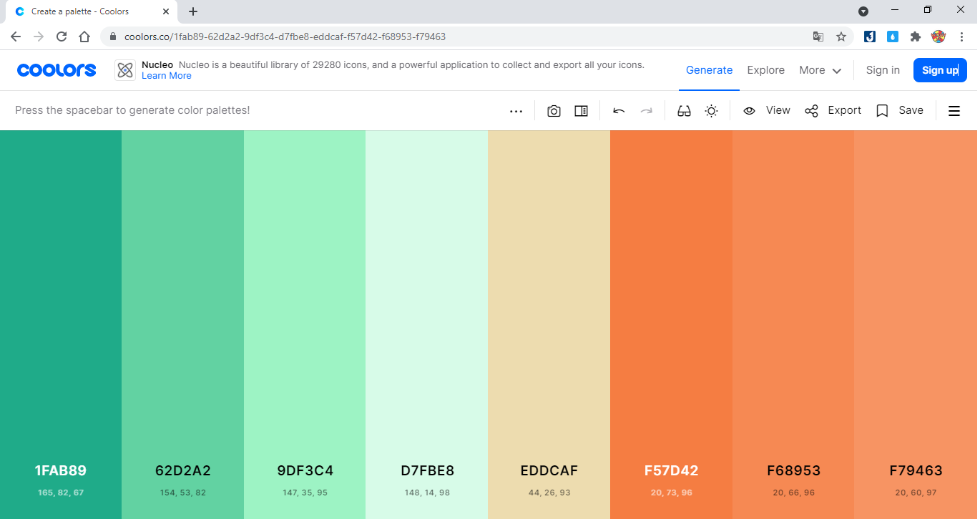Click the blue J extension icon
980x519 pixels.
point(870,37)
